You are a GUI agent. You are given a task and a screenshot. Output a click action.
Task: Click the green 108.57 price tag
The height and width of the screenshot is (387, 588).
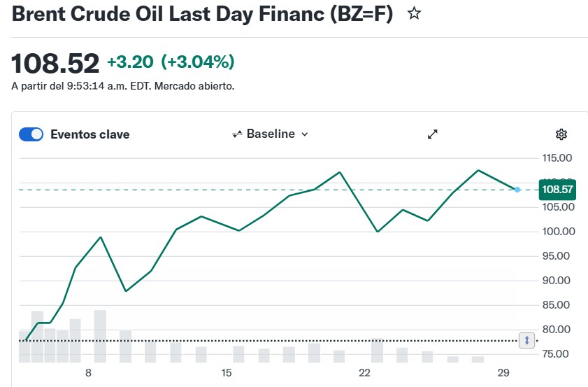[x=557, y=190]
